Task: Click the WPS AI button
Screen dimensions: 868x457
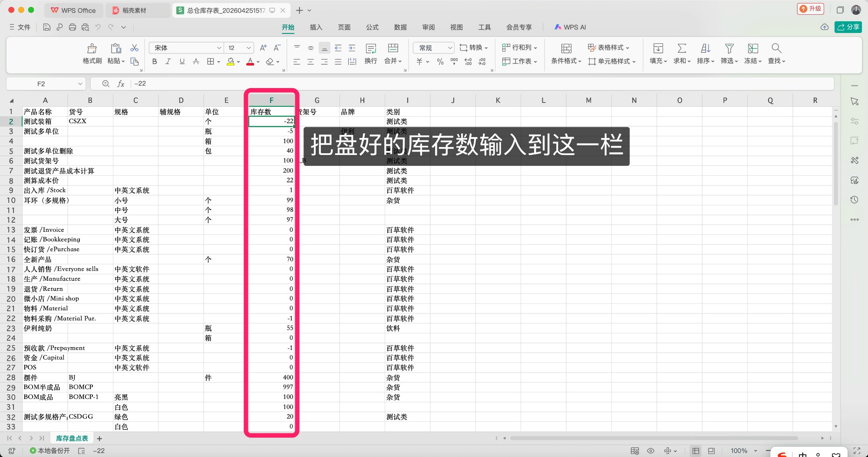Action: point(570,27)
